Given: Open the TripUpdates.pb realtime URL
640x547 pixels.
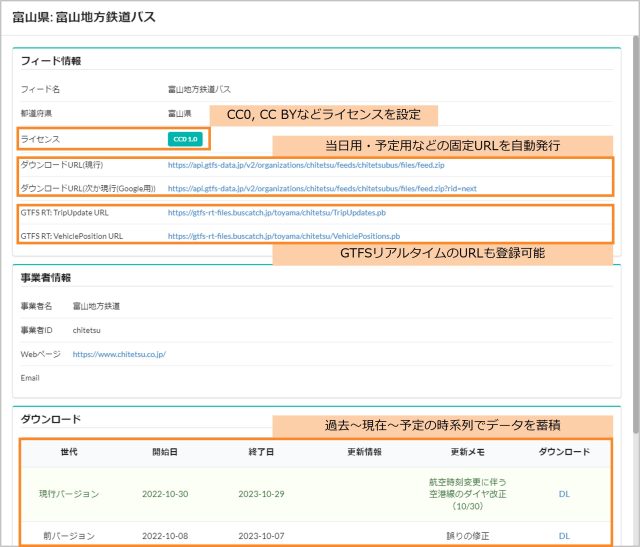Looking at the screenshot, I should [290, 213].
